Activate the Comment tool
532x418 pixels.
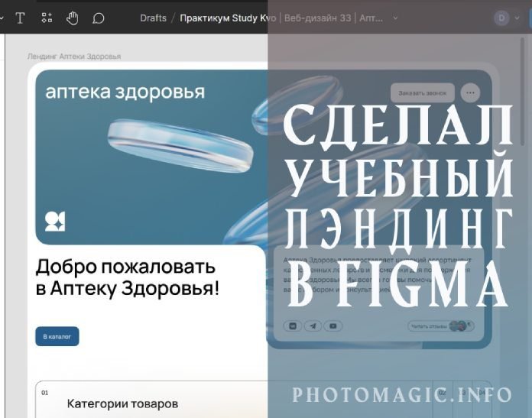(98, 18)
